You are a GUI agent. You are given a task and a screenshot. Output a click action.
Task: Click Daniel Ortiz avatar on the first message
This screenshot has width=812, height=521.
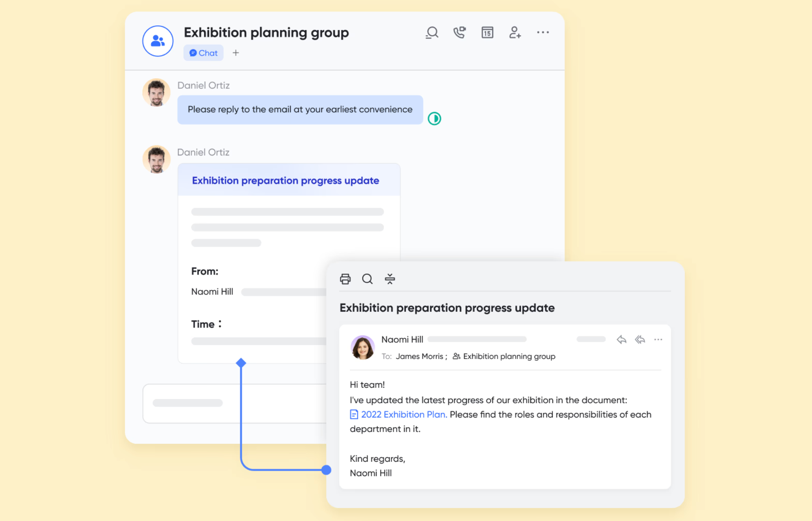(x=156, y=92)
